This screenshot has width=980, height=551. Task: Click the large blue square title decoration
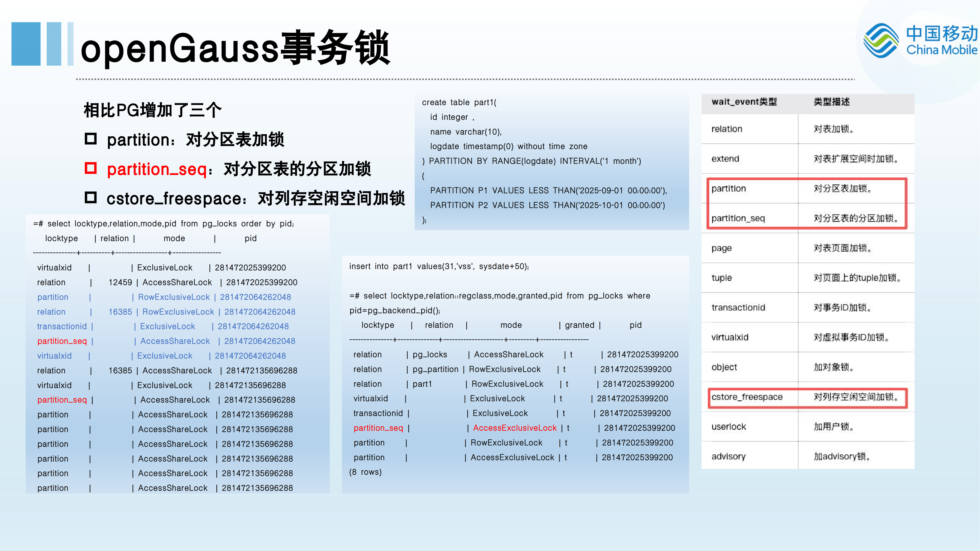[26, 44]
